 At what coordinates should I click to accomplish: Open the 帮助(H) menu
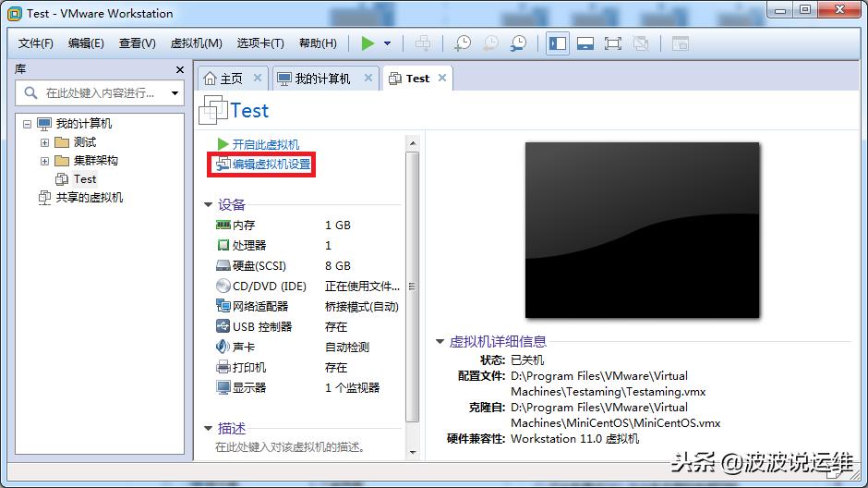(318, 43)
